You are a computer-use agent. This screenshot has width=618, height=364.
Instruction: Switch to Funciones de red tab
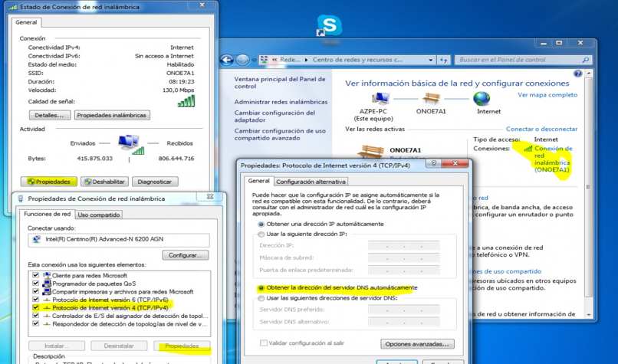click(48, 214)
